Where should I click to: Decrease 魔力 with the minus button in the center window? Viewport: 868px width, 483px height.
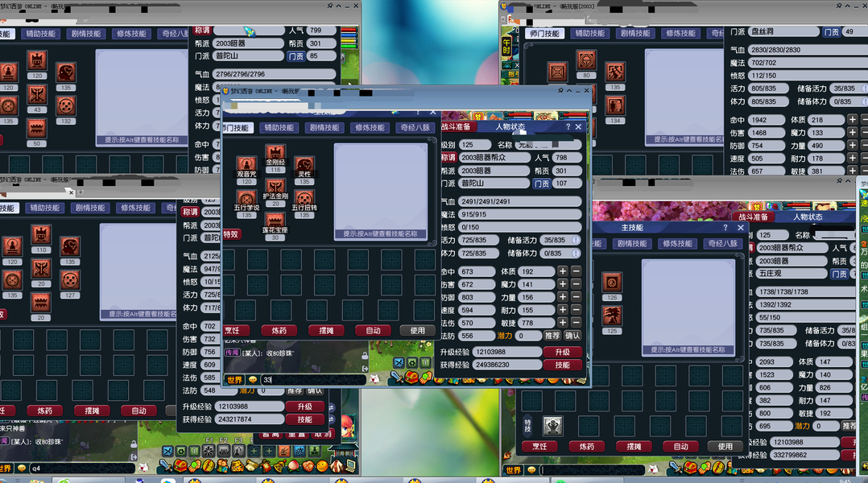point(577,284)
